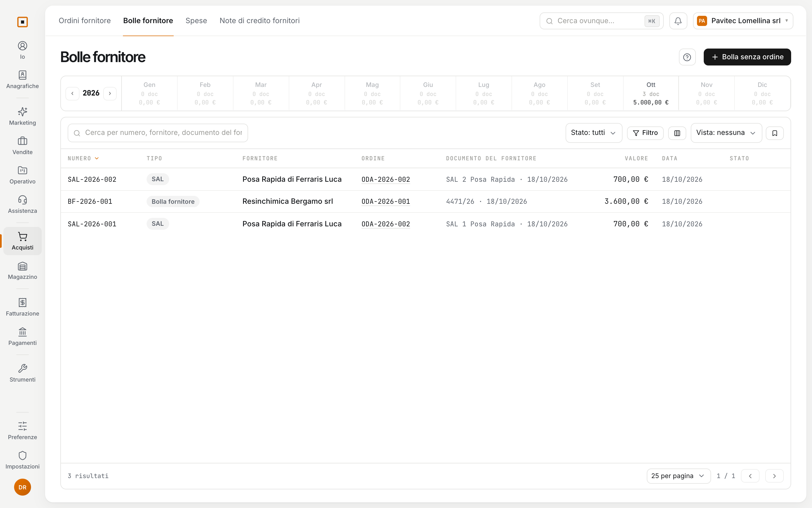Open the Vendite module

click(x=23, y=145)
